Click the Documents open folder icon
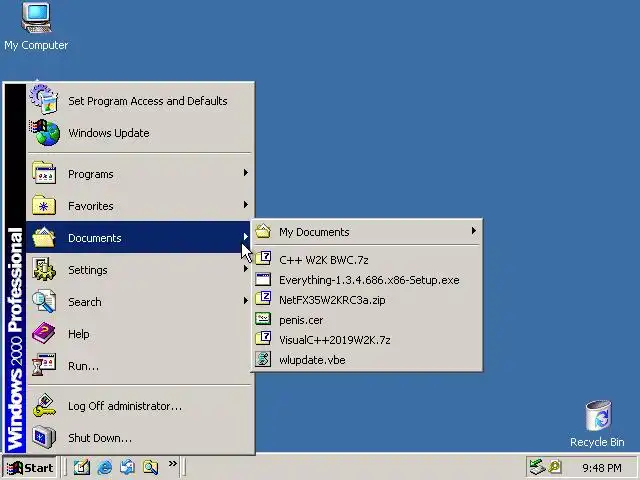 coord(44,237)
